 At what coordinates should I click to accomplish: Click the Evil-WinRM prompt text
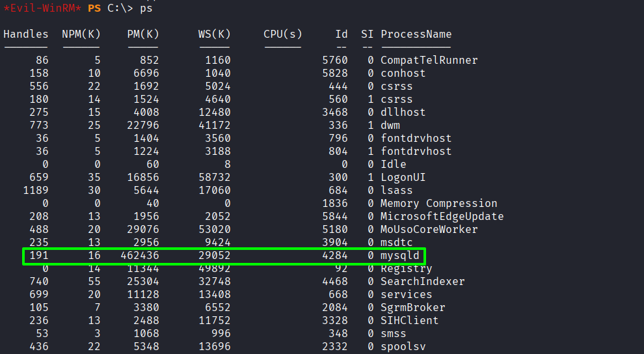(43, 7)
